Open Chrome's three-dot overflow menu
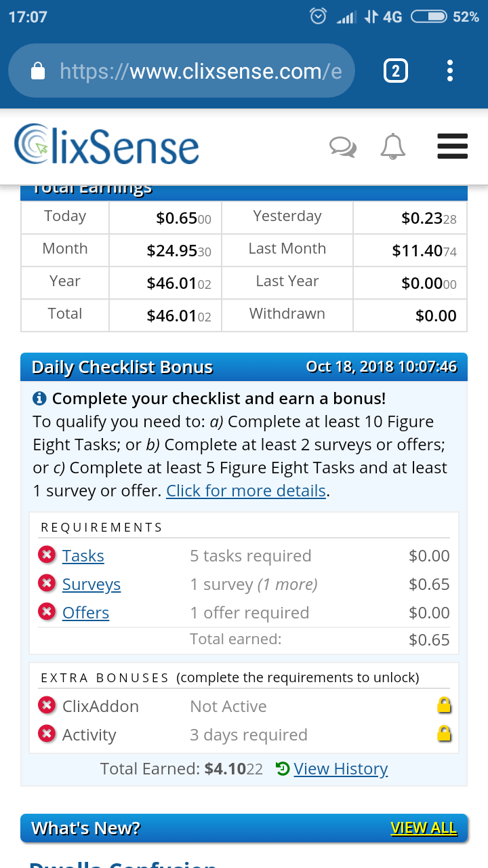This screenshot has width=488, height=868. (450, 71)
